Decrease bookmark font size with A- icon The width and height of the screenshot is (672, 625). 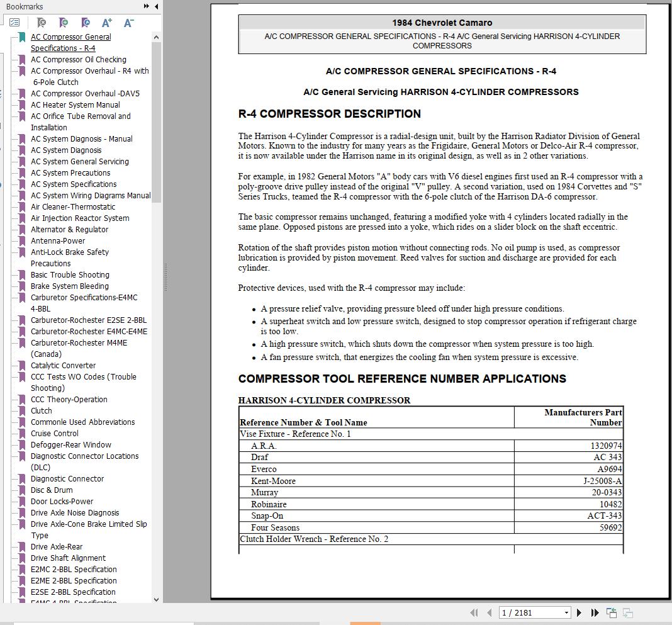[x=128, y=23]
